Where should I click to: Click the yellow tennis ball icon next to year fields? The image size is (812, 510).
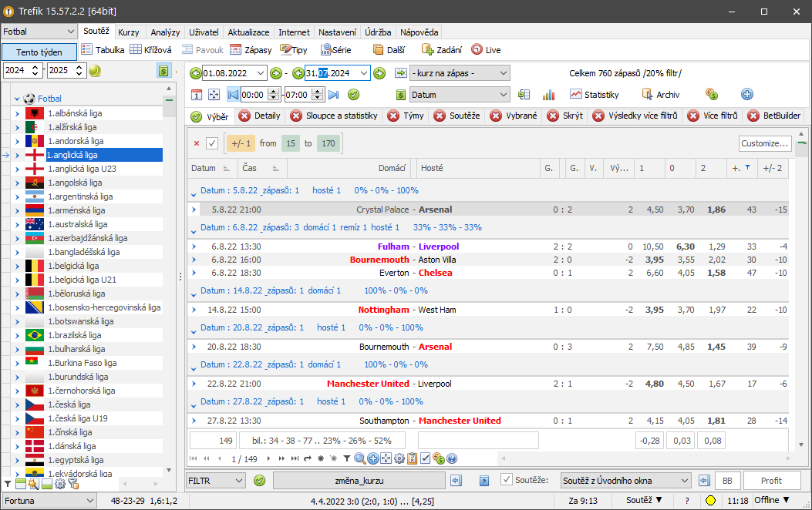pos(95,71)
